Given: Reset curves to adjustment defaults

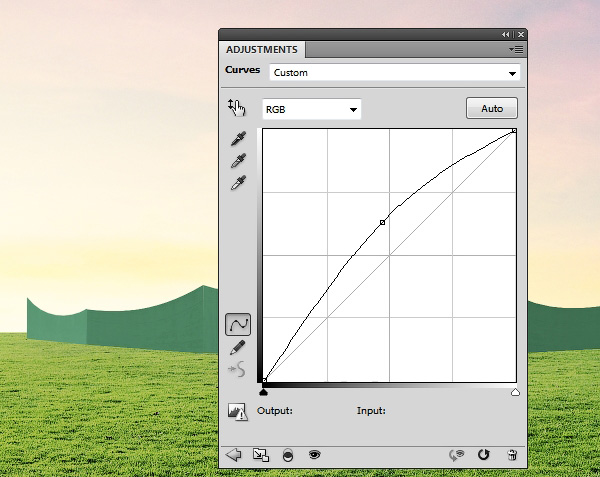Looking at the screenshot, I should pos(483,455).
